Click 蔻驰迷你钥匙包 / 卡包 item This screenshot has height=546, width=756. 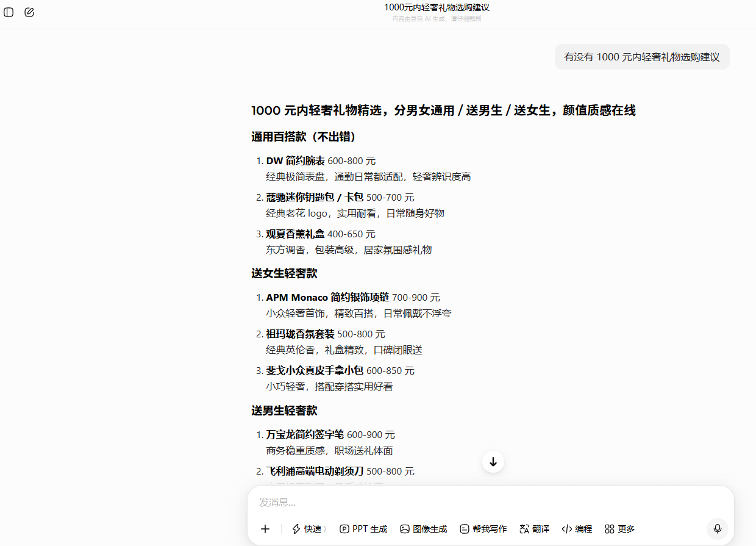tap(315, 198)
